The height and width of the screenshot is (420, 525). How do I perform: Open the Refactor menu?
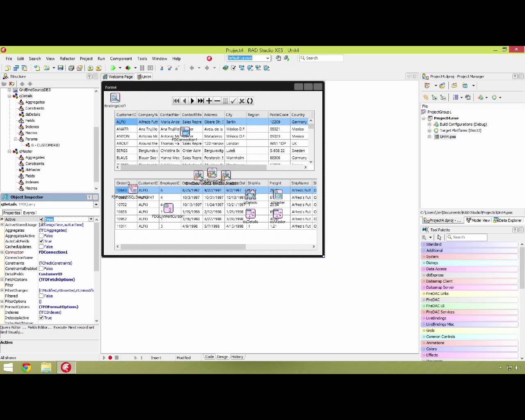[x=67, y=59]
